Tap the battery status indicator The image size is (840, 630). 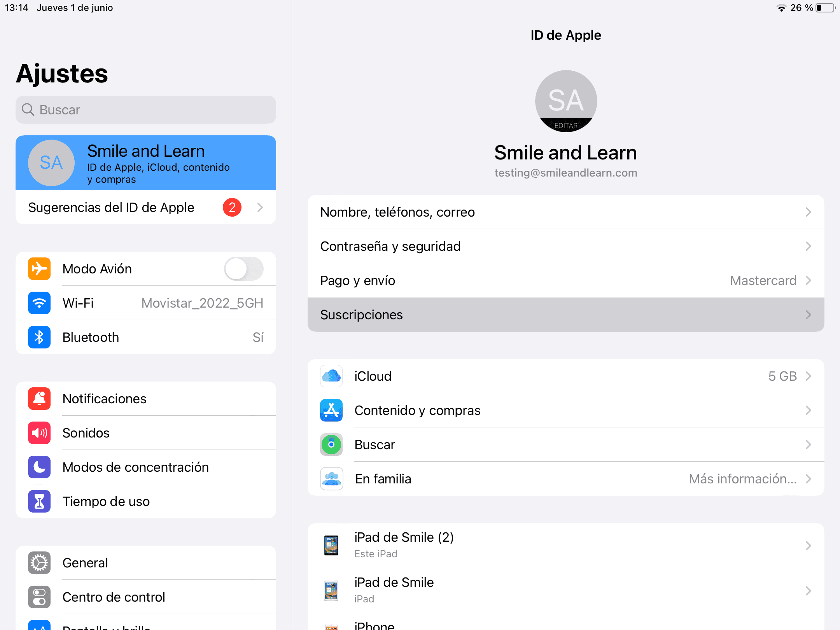tap(825, 8)
